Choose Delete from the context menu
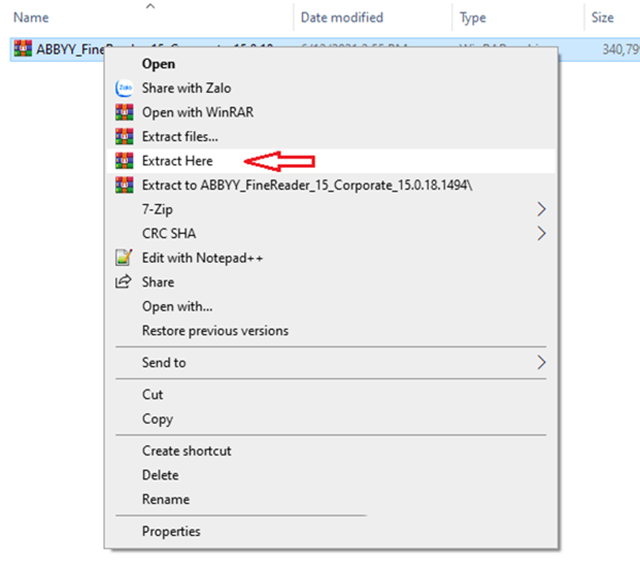640x569 pixels. (331, 475)
